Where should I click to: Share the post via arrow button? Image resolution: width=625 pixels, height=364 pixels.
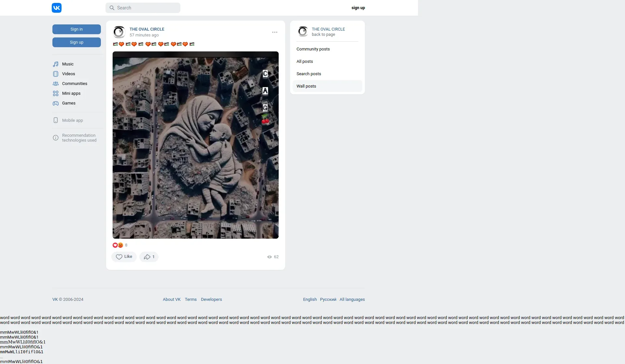pyautogui.click(x=149, y=257)
